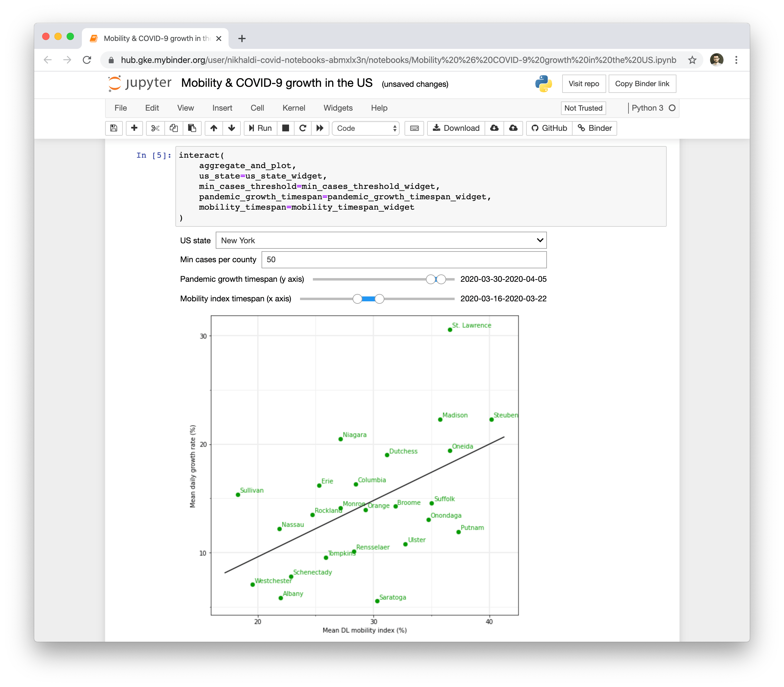Save notebook with the floppy disk icon
The image size is (784, 687).
pos(114,128)
